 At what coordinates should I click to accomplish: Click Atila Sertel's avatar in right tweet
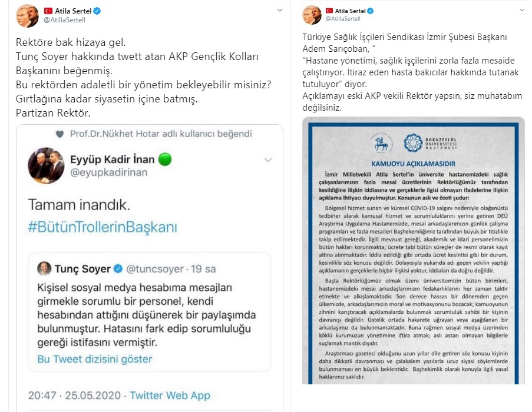(312, 15)
